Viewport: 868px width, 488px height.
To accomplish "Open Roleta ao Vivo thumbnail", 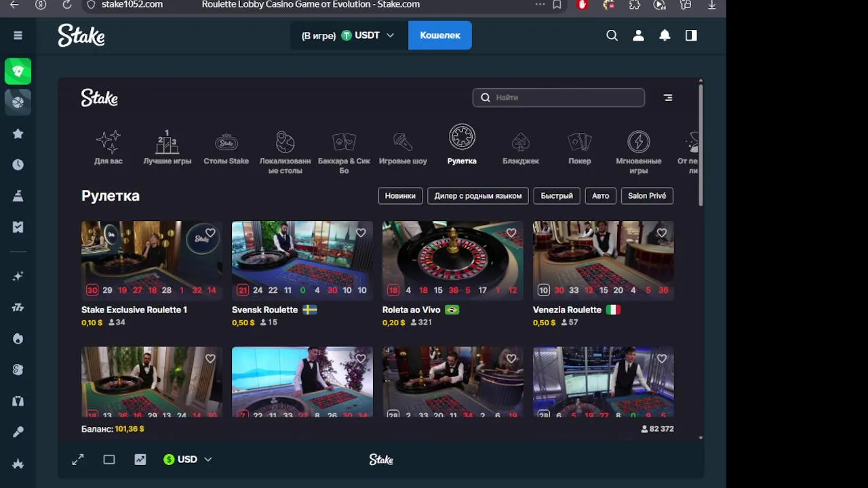I will point(453,261).
